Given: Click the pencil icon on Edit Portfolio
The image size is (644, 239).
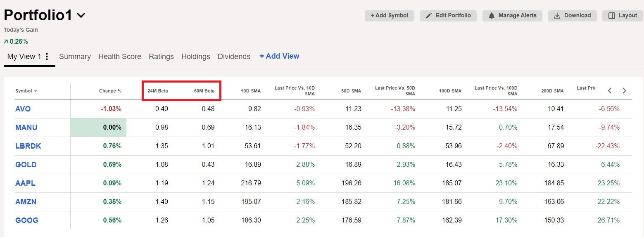Looking at the screenshot, I should [428, 16].
